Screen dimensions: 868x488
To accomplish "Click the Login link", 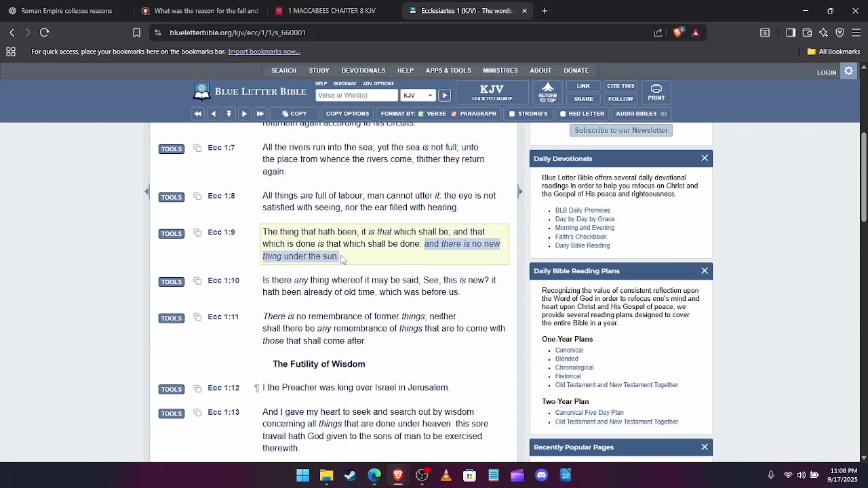I will [827, 73].
